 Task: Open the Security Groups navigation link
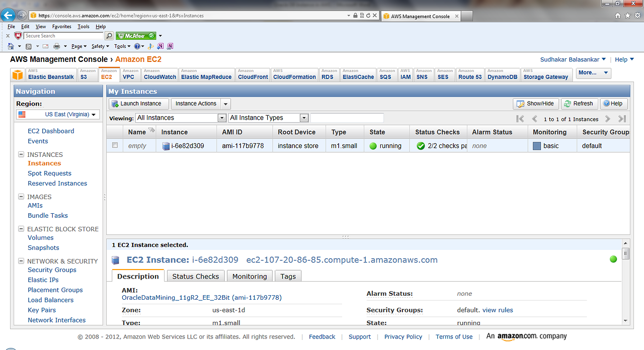52,270
